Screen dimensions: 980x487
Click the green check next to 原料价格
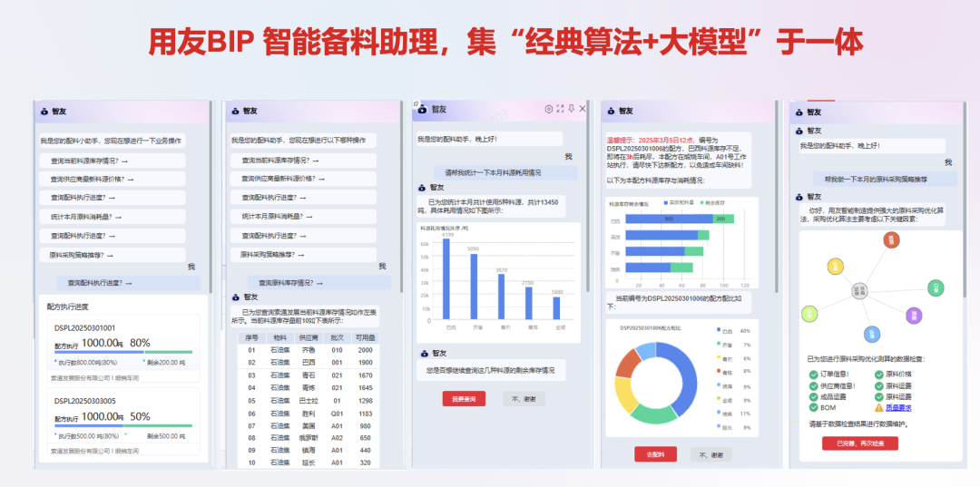pos(877,374)
